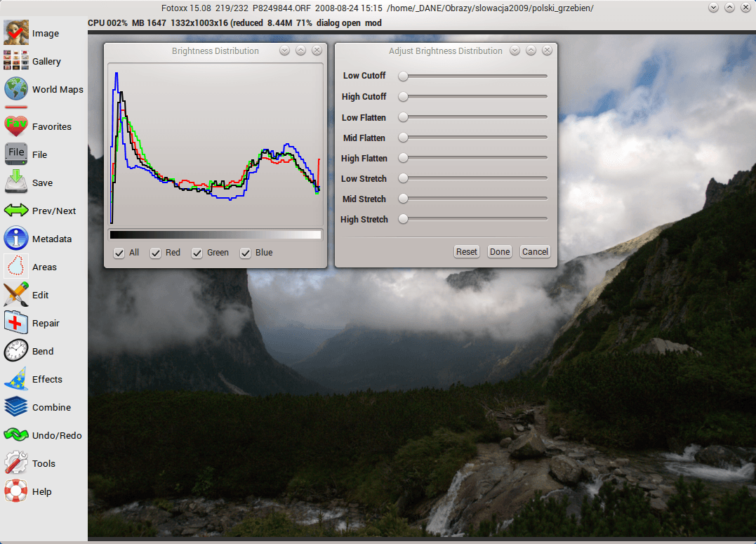This screenshot has height=544, width=756.
Task: Click the black-to-white gradient bar
Action: pyautogui.click(x=215, y=235)
